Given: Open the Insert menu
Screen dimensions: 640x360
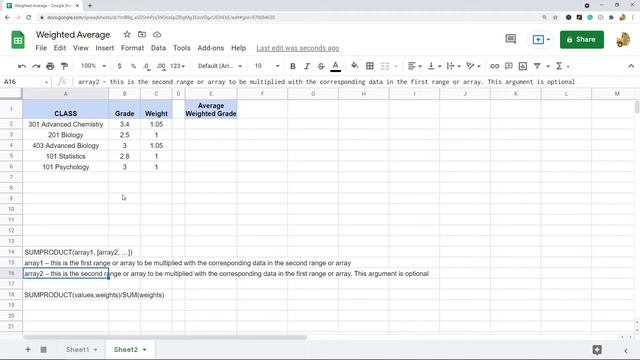Looking at the screenshot, I should 105,48.
